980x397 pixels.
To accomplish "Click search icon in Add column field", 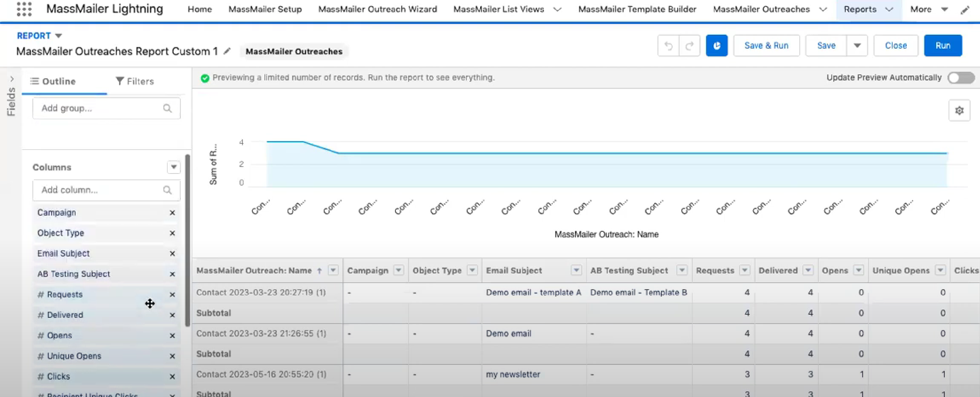I will (x=167, y=190).
